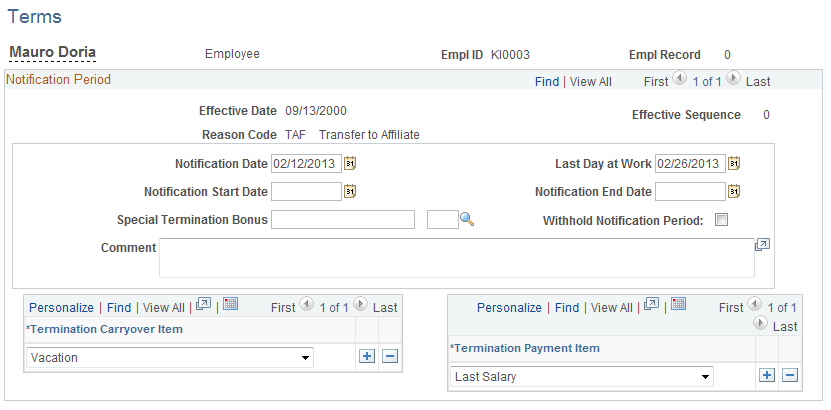This screenshot has width=831, height=410.
Task: Open Comment field in popup window
Action: click(x=762, y=245)
